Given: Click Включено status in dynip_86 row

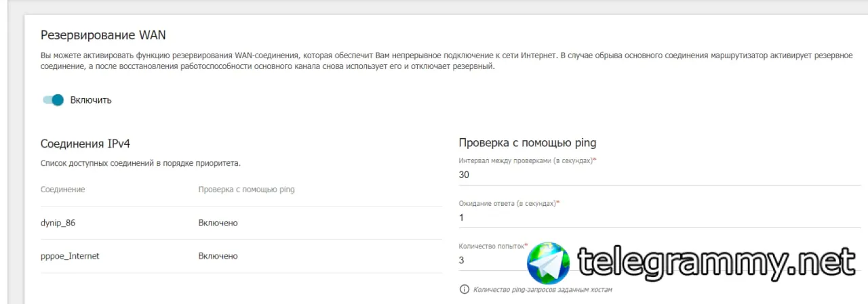Looking at the screenshot, I should [x=218, y=223].
